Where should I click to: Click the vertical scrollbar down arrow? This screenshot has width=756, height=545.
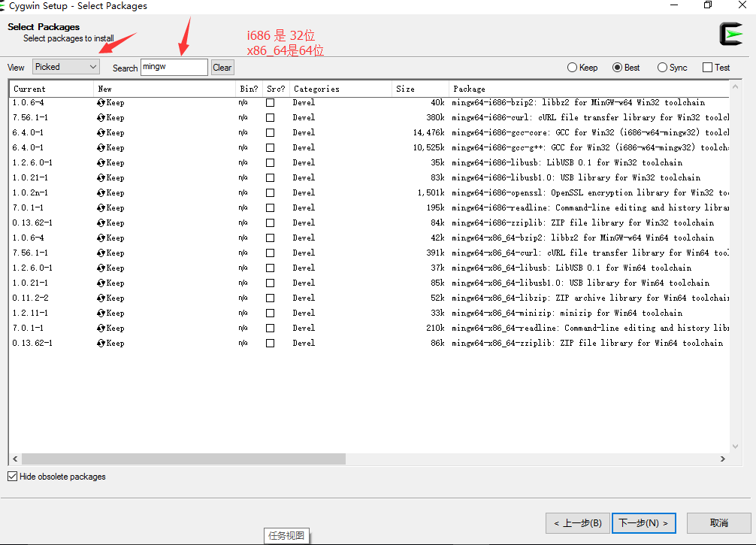[735, 446]
